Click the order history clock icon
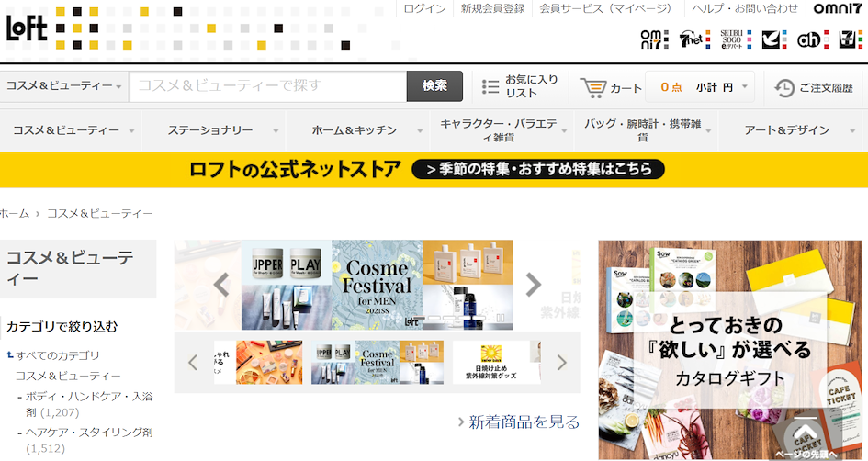 tap(784, 88)
